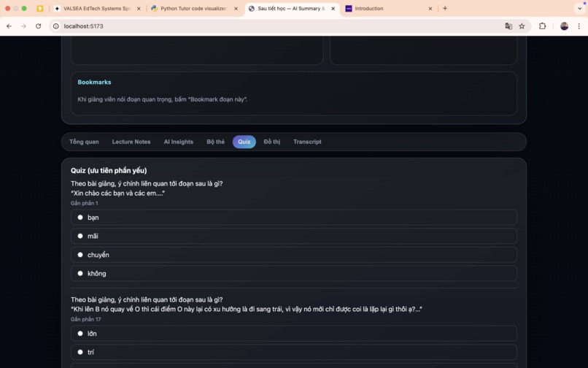Viewport: 588px width, 368px height.
Task: Open the AI Insights tab
Action: tap(179, 142)
